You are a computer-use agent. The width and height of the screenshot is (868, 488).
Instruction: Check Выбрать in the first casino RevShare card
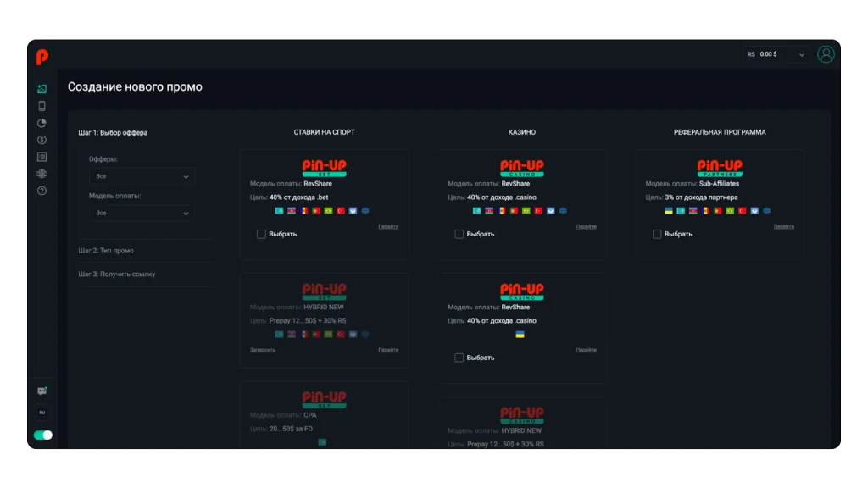[459, 234]
